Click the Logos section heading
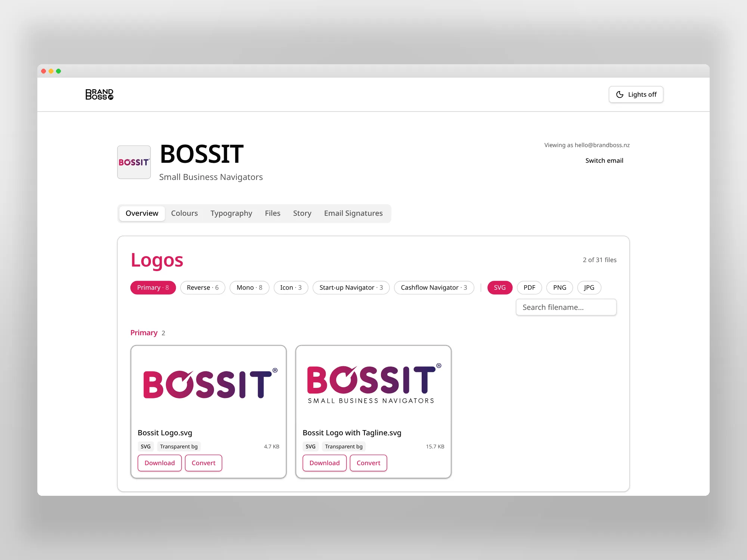Screen dimensions: 747x560 (x=157, y=260)
